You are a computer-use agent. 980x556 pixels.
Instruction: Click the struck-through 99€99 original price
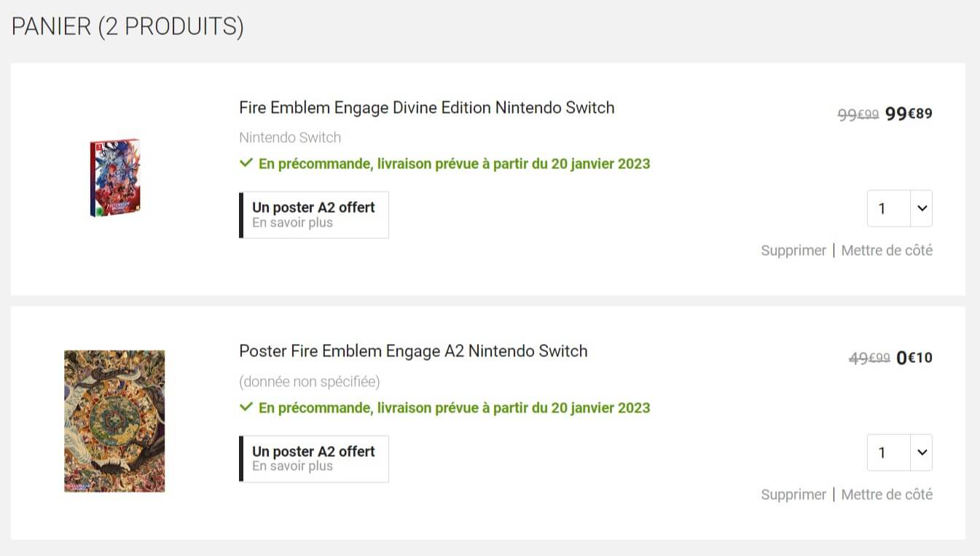pyautogui.click(x=858, y=115)
